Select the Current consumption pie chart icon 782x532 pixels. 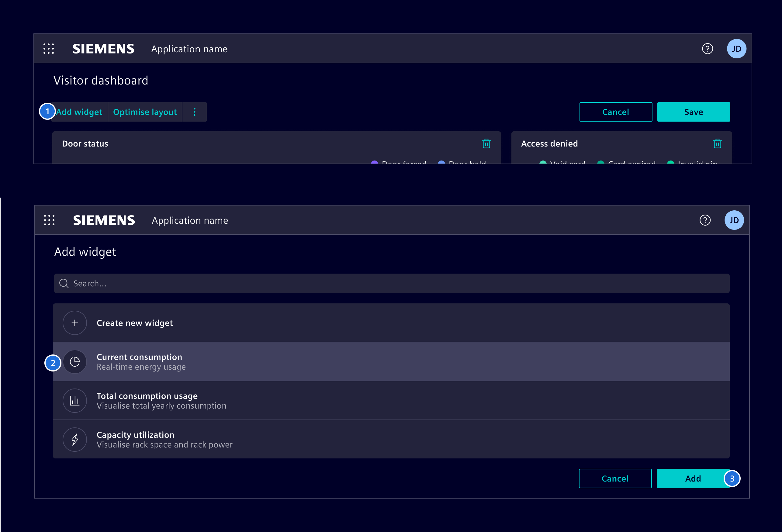(x=75, y=362)
